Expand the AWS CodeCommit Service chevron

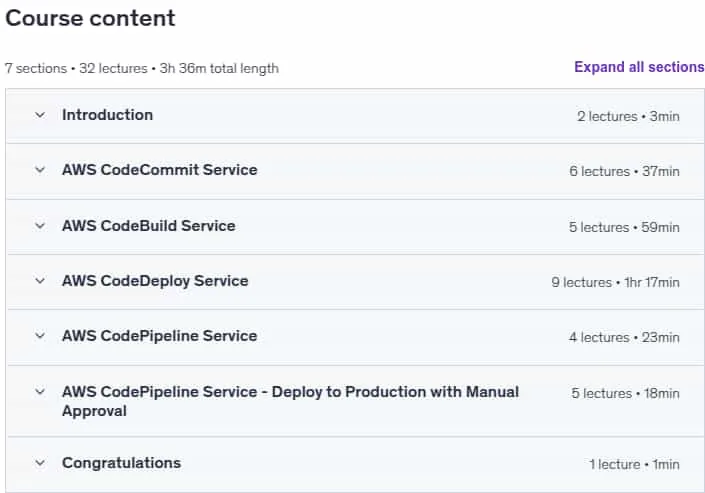point(40,170)
